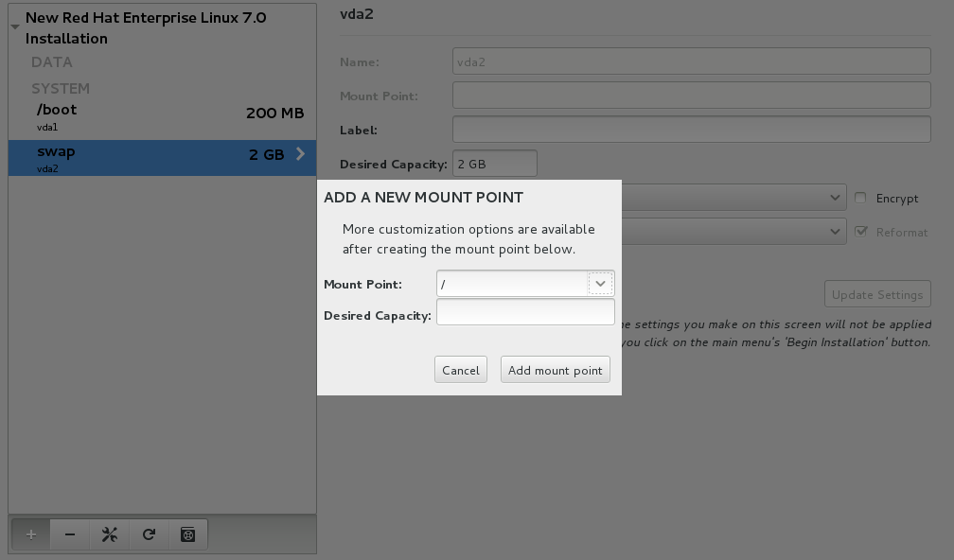Click the 200 MB size text

coord(275,114)
